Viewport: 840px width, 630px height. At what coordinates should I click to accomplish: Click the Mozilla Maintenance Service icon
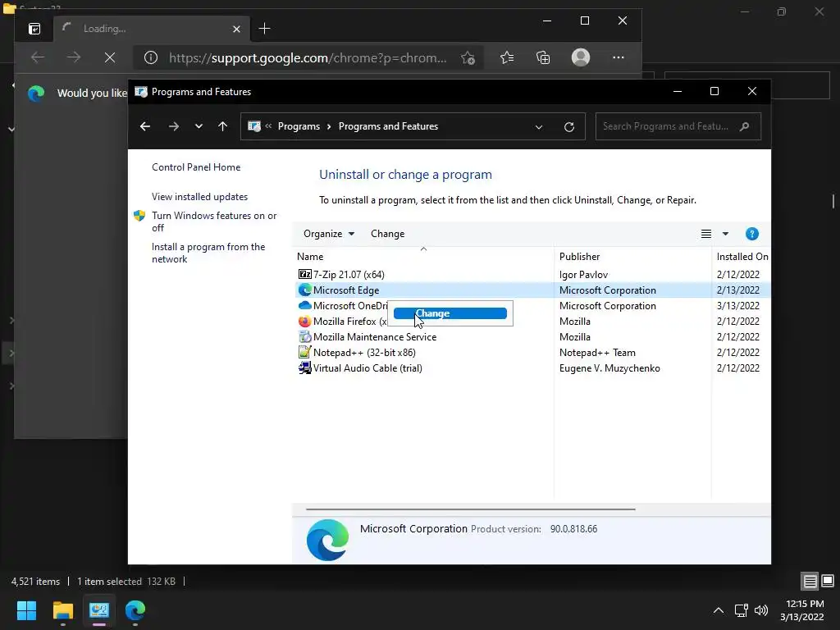click(305, 337)
